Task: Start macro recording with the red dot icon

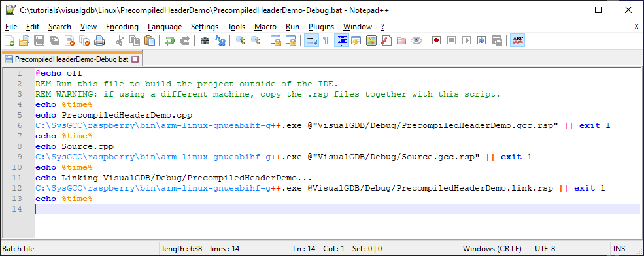Action: [436, 40]
